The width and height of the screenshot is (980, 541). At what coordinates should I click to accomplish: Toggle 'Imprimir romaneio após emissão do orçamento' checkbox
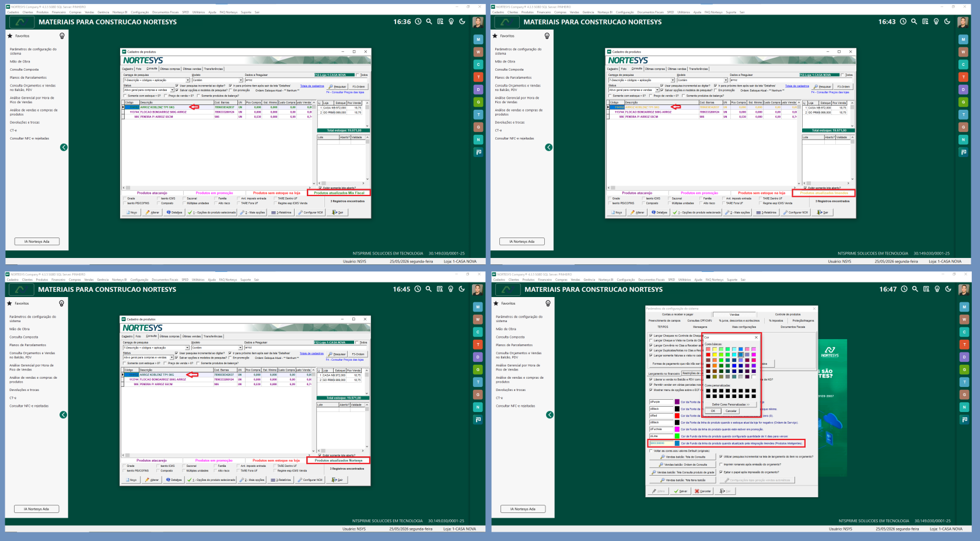point(722,465)
